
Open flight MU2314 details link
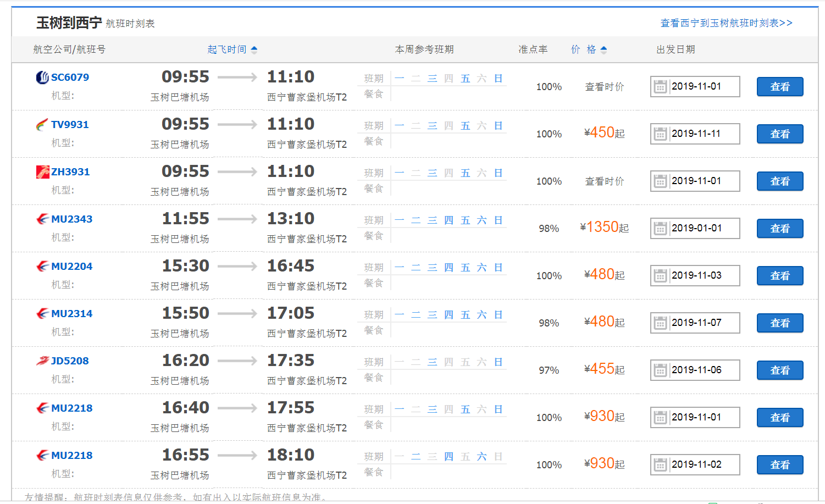pyautogui.click(x=71, y=314)
